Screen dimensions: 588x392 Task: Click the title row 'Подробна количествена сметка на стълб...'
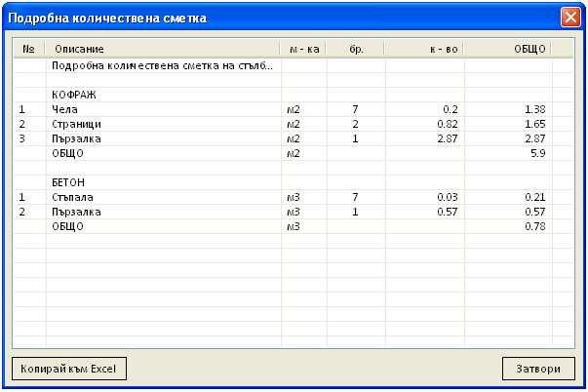(162, 66)
